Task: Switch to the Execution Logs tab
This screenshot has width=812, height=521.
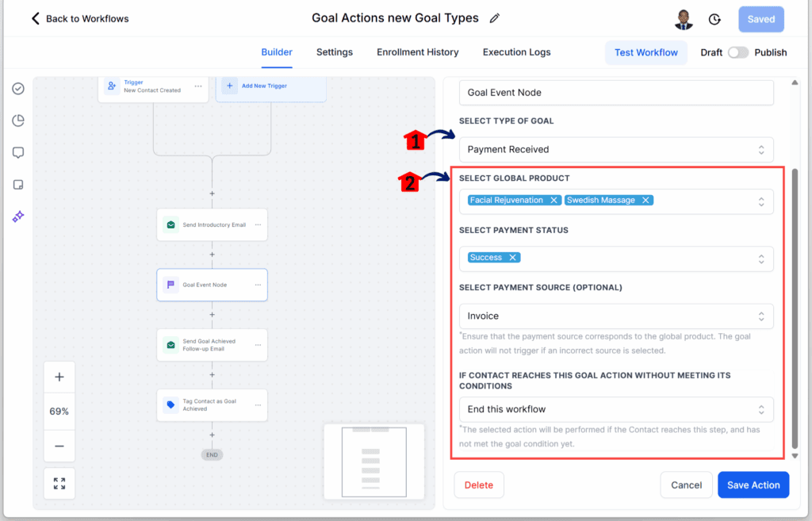Action: pyautogui.click(x=516, y=52)
